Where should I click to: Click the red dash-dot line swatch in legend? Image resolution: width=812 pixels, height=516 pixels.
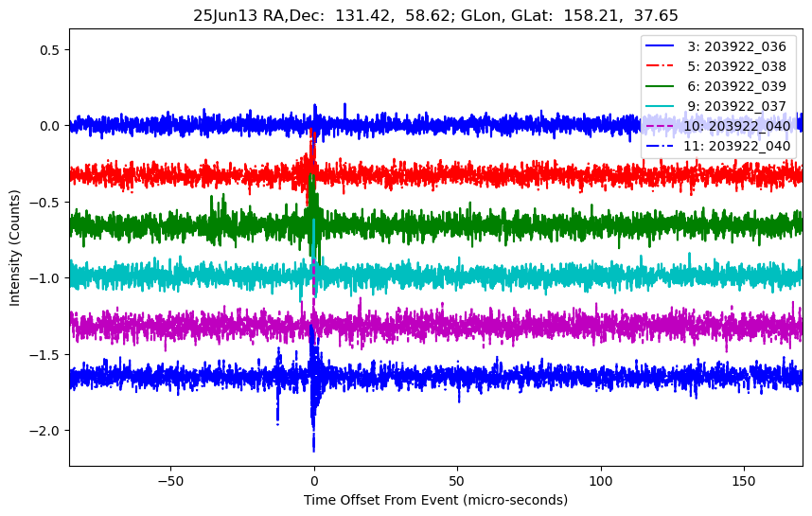pos(660,65)
